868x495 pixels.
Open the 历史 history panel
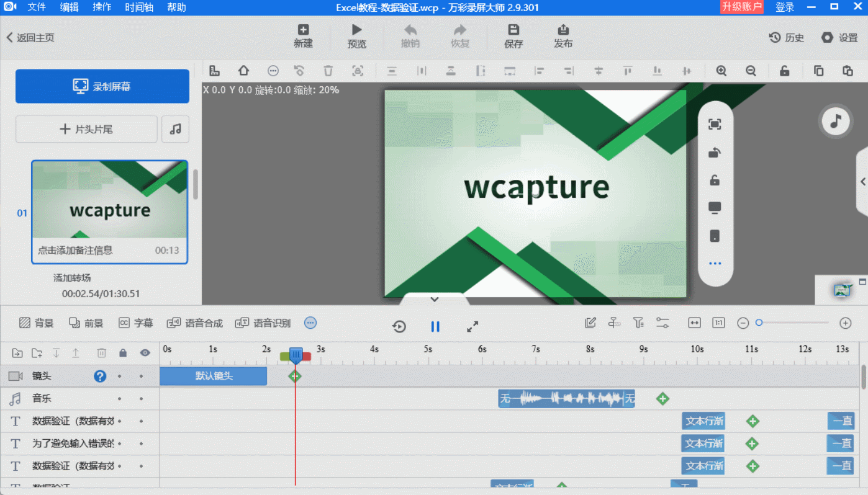[787, 38]
